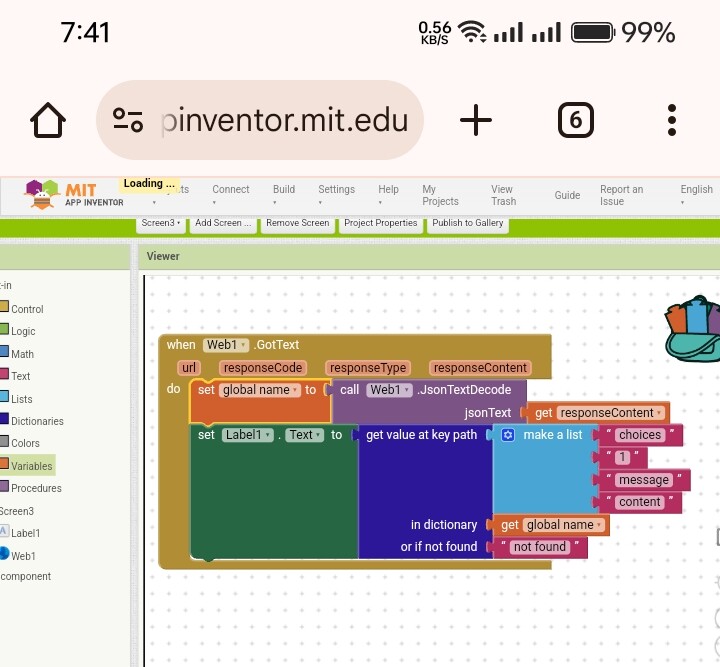Open Web1 dropdown in JsonTextDecode call block
Screen dimensions: 720x667
click(x=389, y=390)
